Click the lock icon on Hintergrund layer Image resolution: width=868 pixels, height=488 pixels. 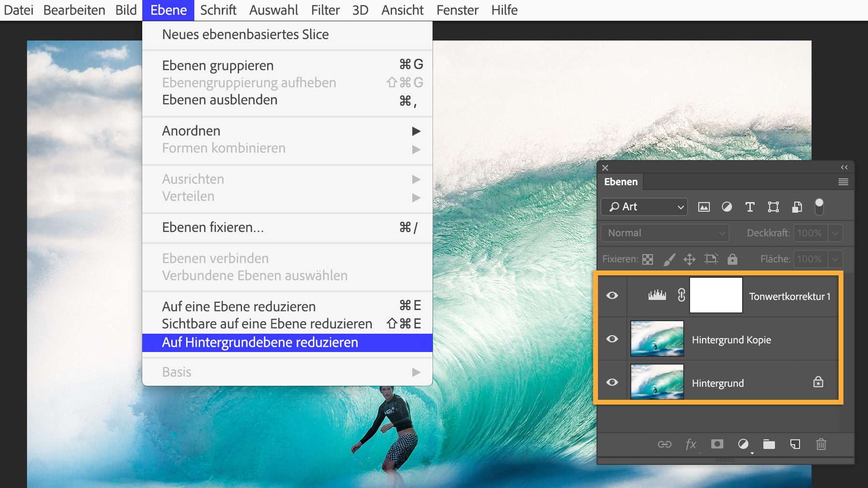[818, 382]
